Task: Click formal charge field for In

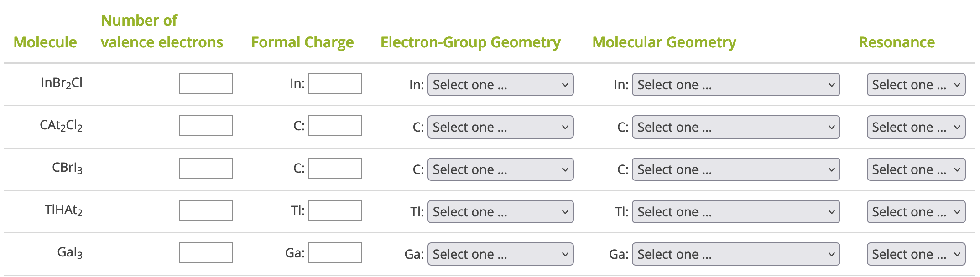Action: pyautogui.click(x=335, y=83)
